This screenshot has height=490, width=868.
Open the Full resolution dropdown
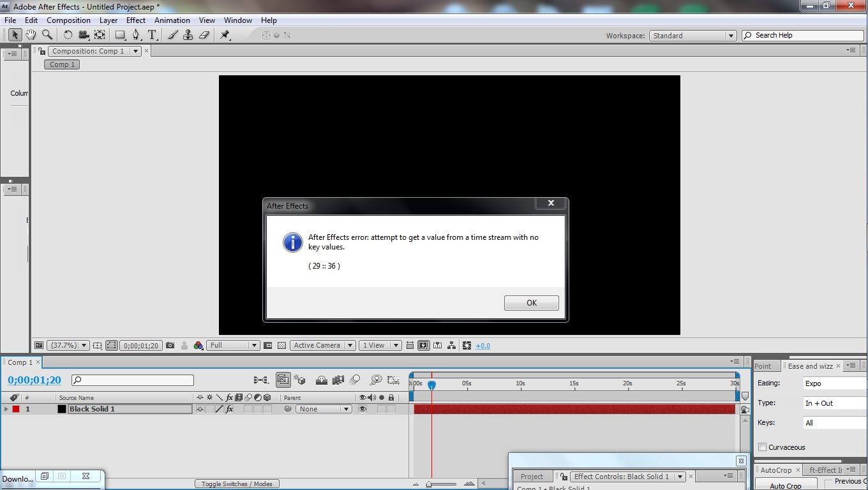pyautogui.click(x=232, y=345)
